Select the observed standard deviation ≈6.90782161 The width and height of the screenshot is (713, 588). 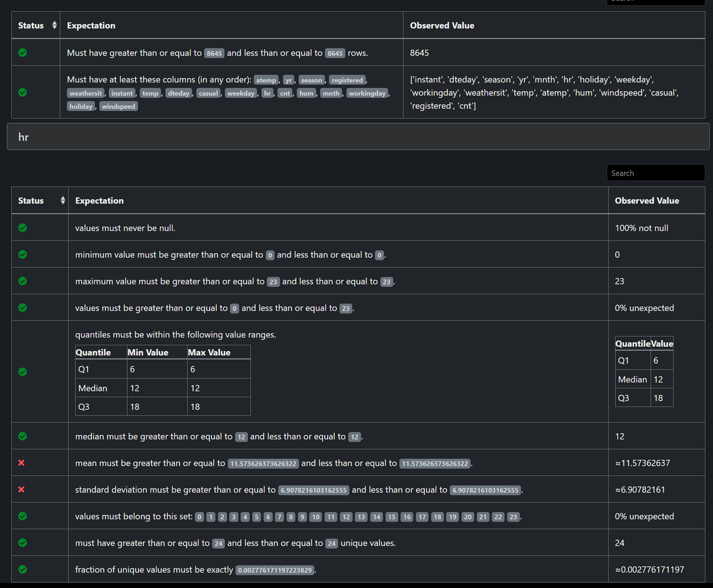[640, 490]
